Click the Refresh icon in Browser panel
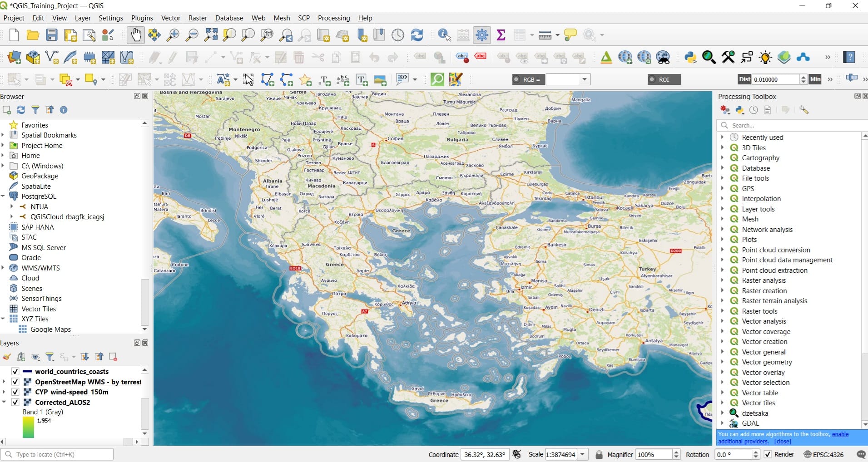The width and height of the screenshot is (868, 462). (21, 110)
